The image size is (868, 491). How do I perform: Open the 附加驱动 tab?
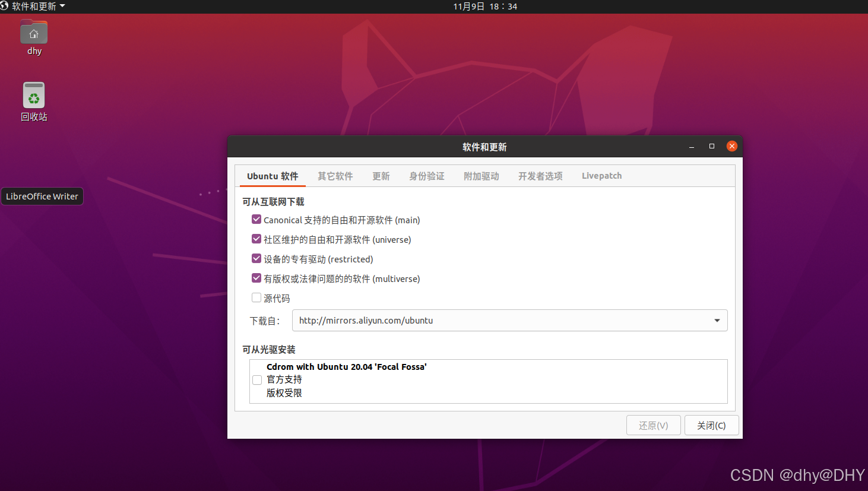(x=481, y=176)
